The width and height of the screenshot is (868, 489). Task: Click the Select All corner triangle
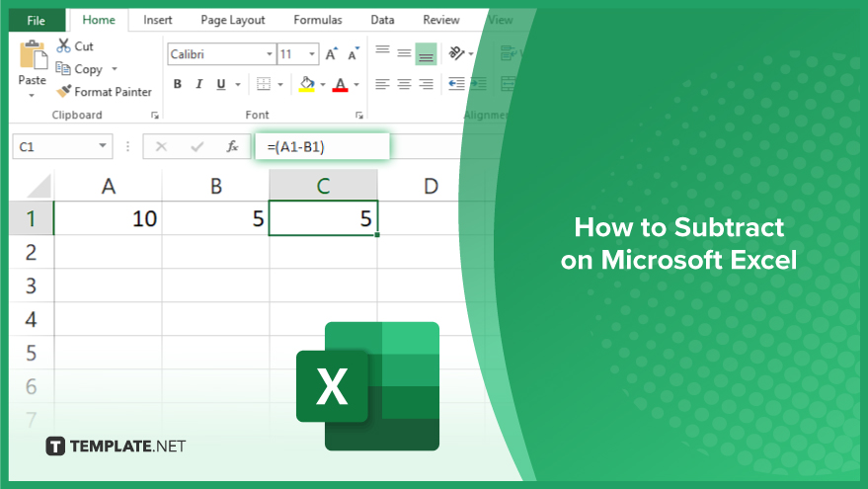click(x=39, y=186)
